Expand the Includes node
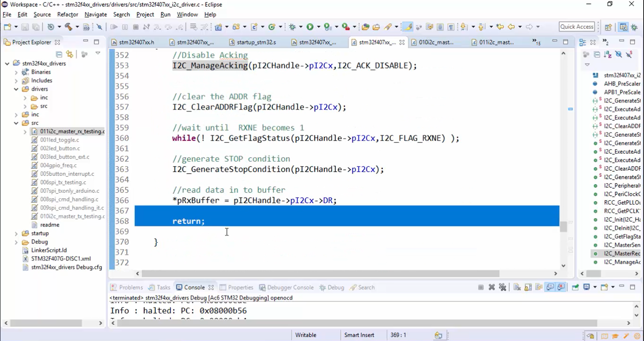Screen dimensions: 644x341 click(16, 80)
